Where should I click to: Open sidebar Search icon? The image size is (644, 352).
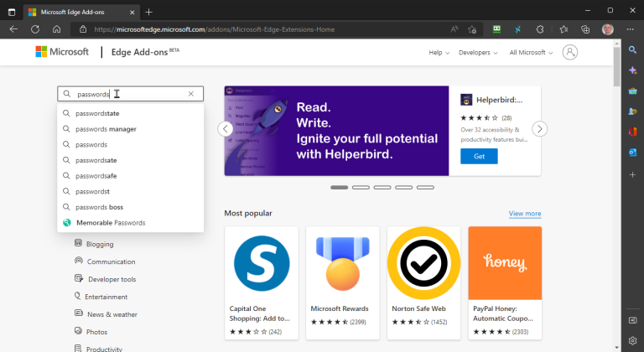(x=632, y=49)
